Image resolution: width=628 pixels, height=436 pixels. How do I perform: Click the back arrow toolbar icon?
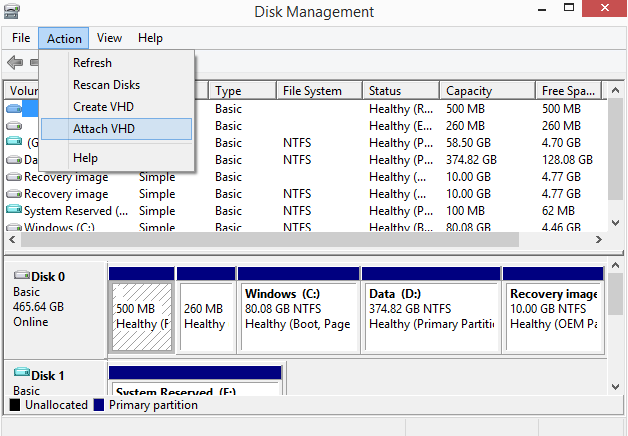point(15,62)
